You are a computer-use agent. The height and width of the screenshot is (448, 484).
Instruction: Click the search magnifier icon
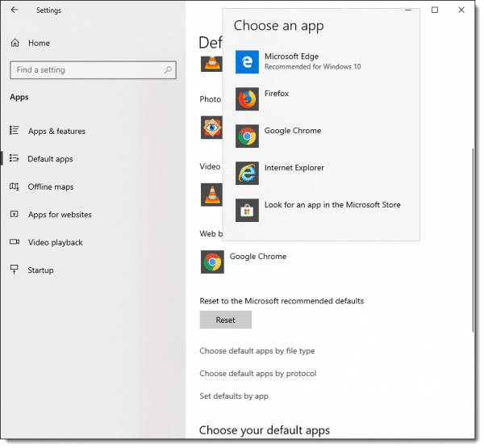(168, 70)
